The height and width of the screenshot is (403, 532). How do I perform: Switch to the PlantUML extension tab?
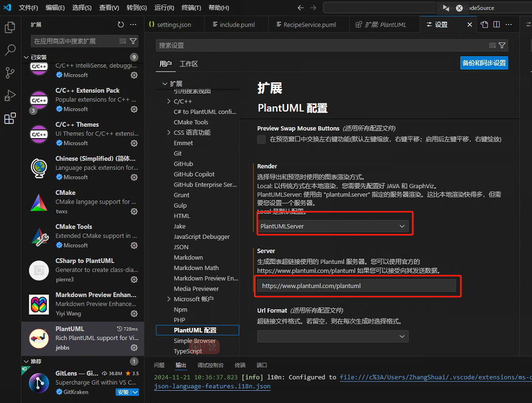384,25
